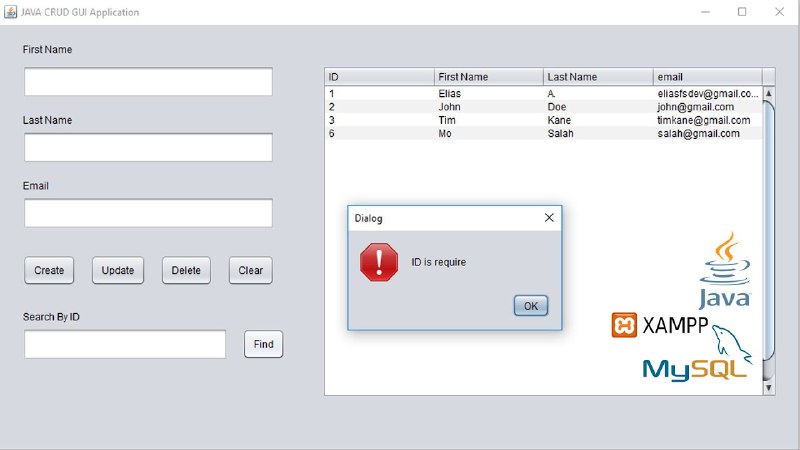Focus the First Name input field
This screenshot has height=450, width=800.
[148, 82]
